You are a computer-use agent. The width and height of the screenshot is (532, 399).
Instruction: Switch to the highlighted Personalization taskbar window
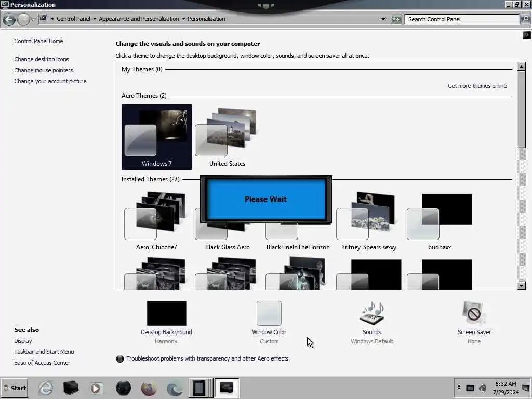tap(227, 388)
